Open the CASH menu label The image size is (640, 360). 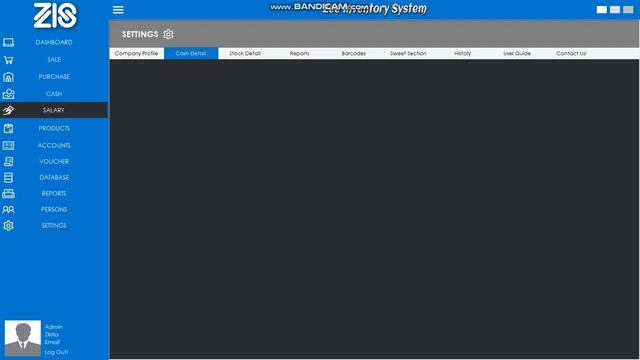[54, 94]
